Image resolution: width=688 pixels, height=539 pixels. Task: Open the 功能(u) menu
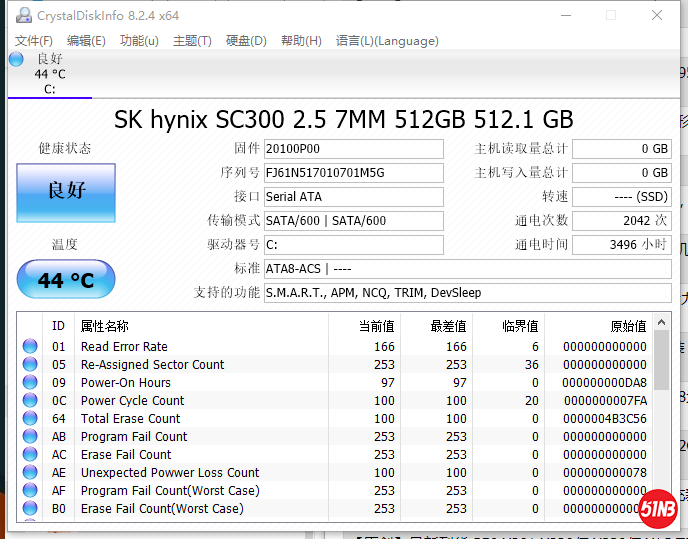(139, 41)
